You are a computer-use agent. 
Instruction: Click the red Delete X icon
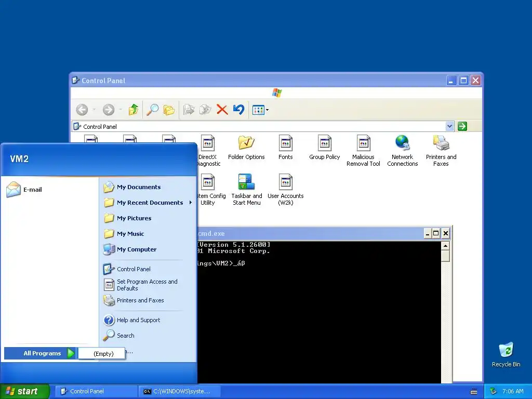pos(222,110)
